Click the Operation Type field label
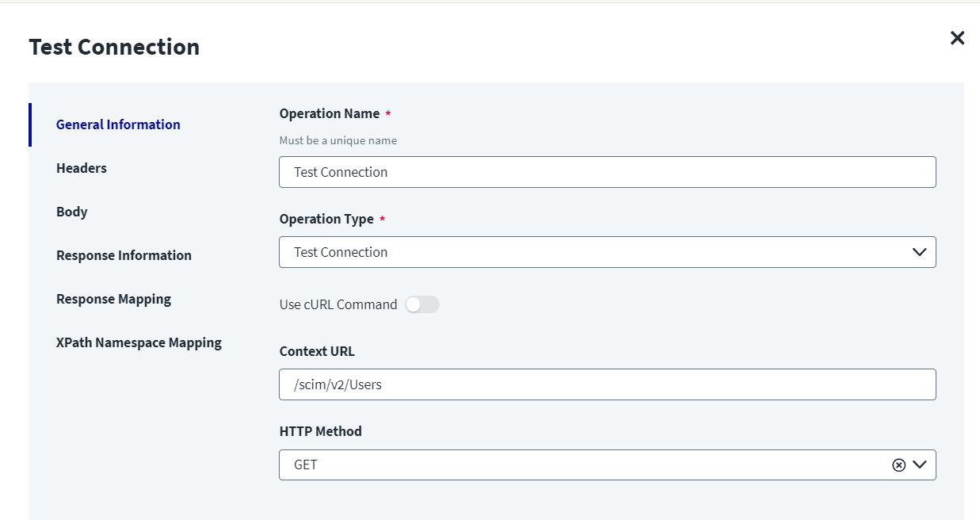The height and width of the screenshot is (520, 980). tap(326, 219)
